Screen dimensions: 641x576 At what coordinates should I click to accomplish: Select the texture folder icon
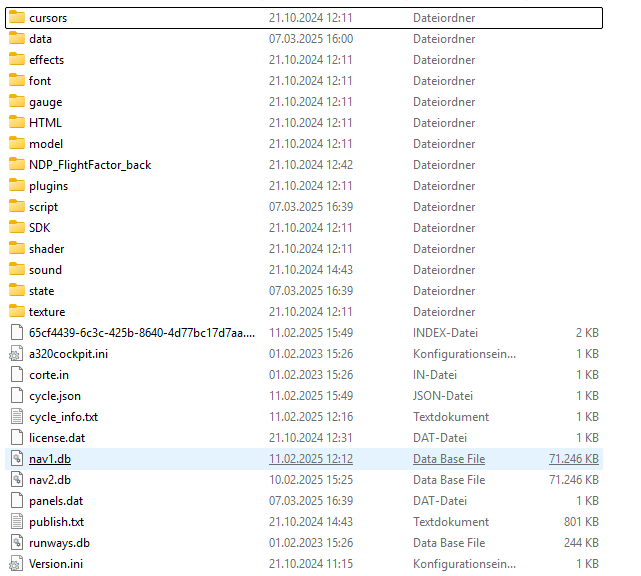pyautogui.click(x=17, y=311)
